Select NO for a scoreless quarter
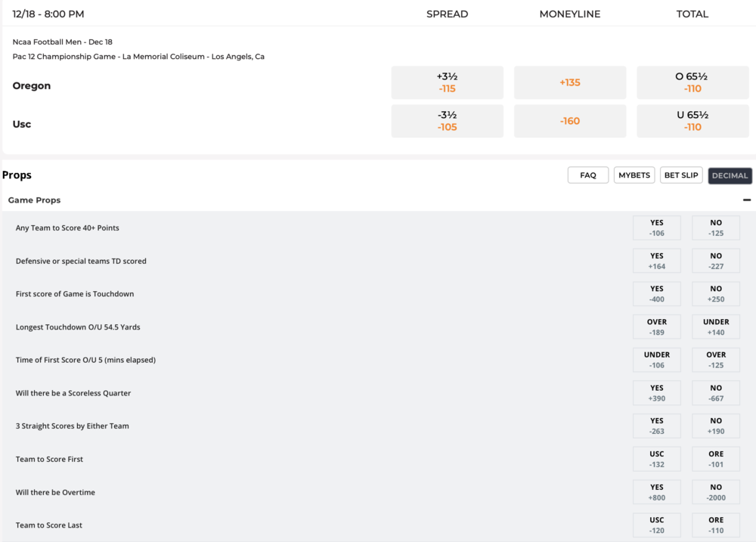The height and width of the screenshot is (542, 756). point(715,393)
